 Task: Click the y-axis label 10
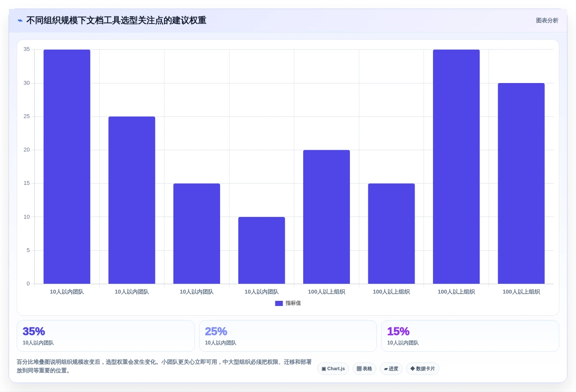(27, 217)
